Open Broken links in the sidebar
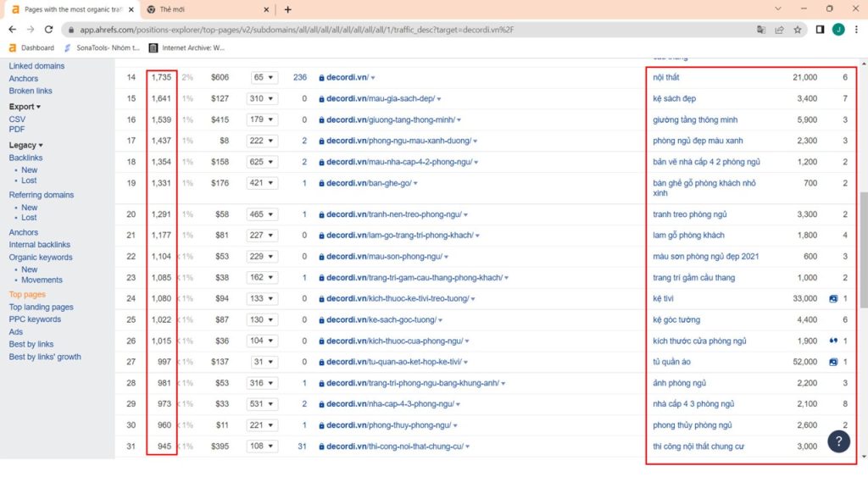868x488 pixels. [x=31, y=91]
